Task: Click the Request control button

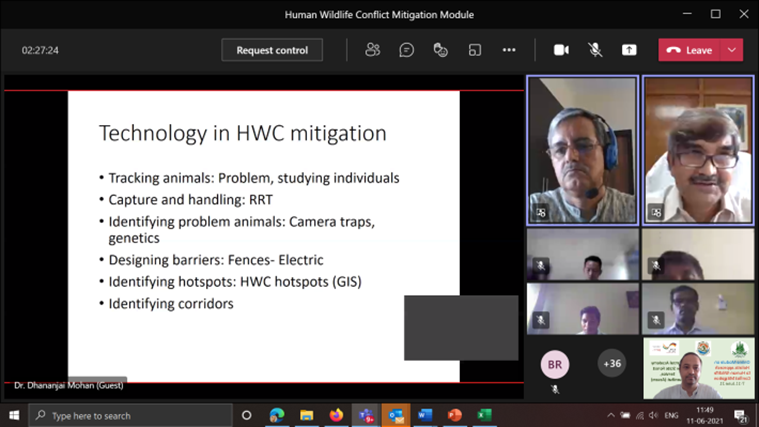Action: click(x=272, y=50)
